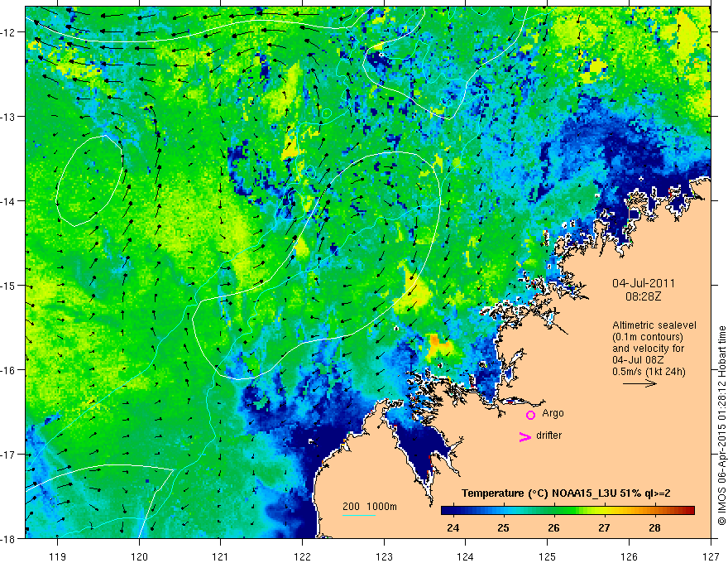Click the 'and velocity for' caption line
This screenshot has height=563, width=728.
(648, 349)
